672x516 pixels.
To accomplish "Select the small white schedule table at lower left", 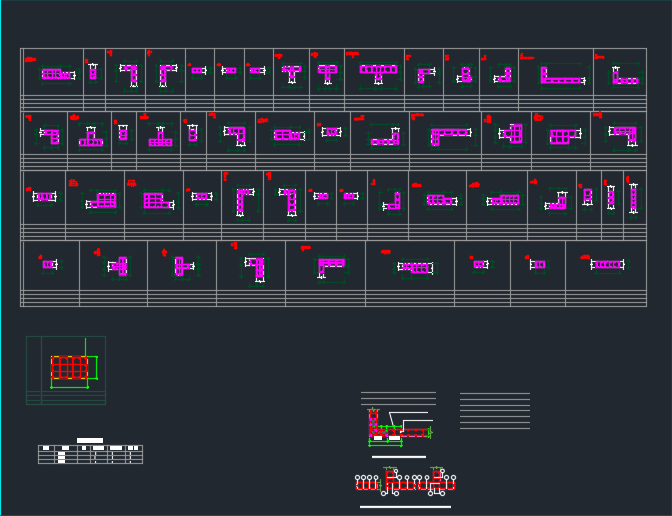I will pos(90,454).
